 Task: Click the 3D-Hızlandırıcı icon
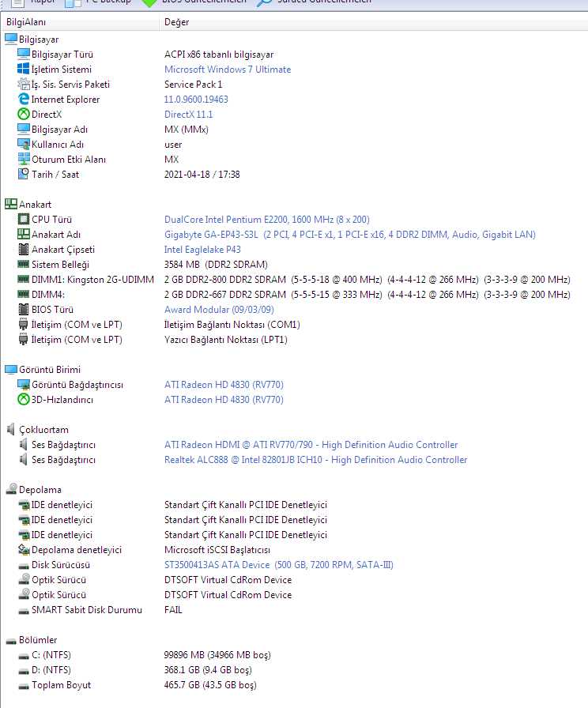(x=24, y=400)
